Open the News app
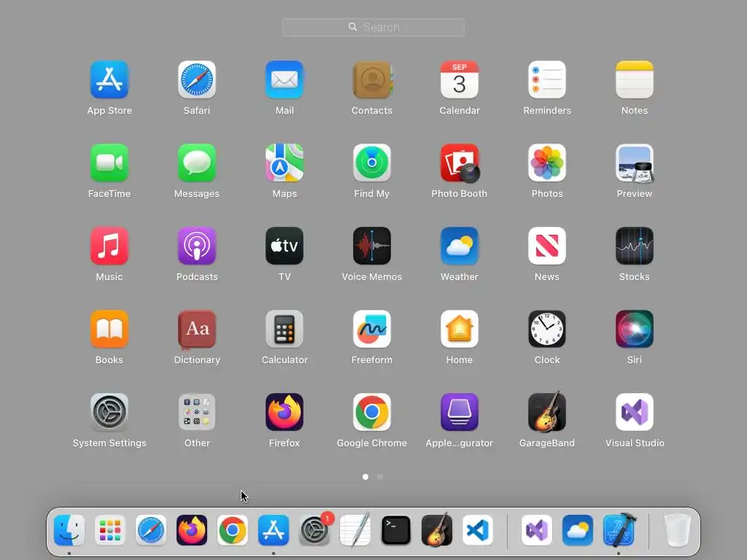This screenshot has height=560, width=747. pyautogui.click(x=547, y=246)
